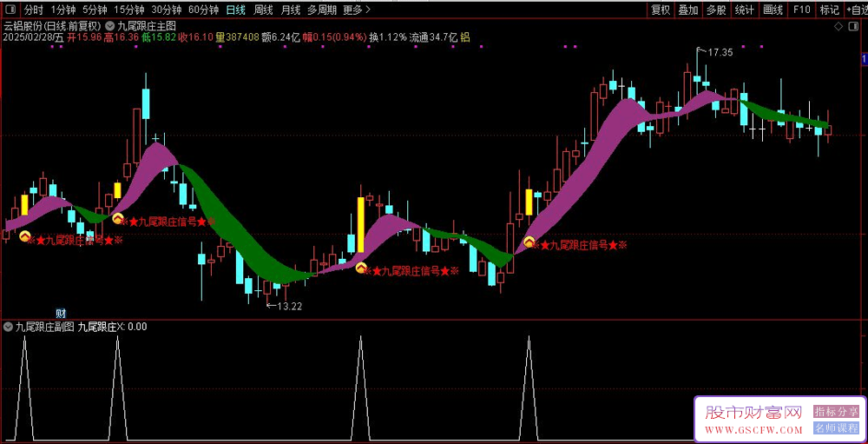Select the 5分钟 period
This screenshot has height=444, width=868.
coord(95,10)
